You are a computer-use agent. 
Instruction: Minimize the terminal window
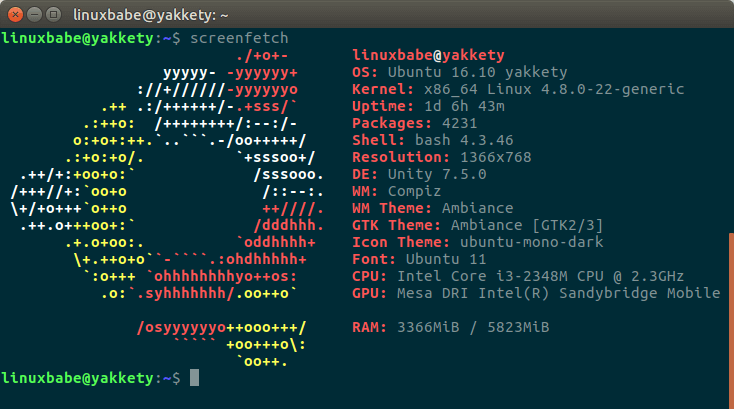[x=34, y=14]
